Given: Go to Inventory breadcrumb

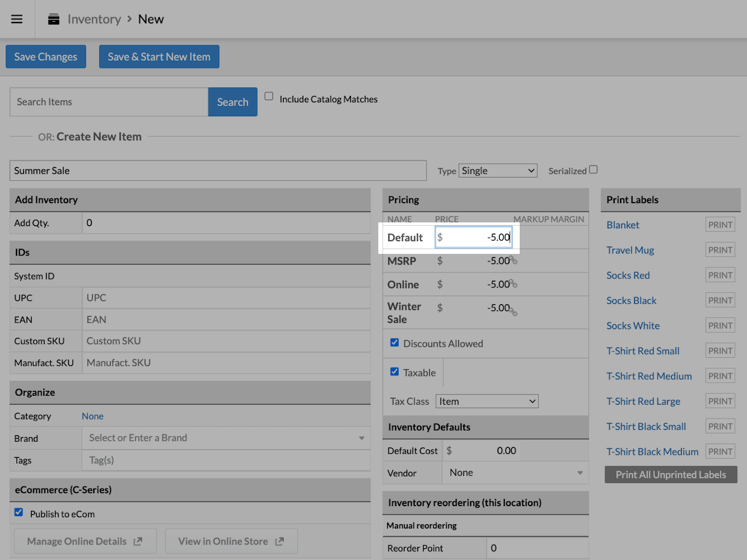Looking at the screenshot, I should click(x=94, y=19).
